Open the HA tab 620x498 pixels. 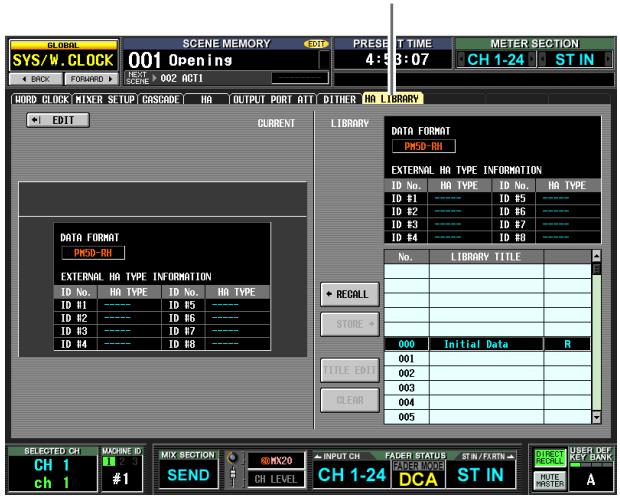point(206,99)
